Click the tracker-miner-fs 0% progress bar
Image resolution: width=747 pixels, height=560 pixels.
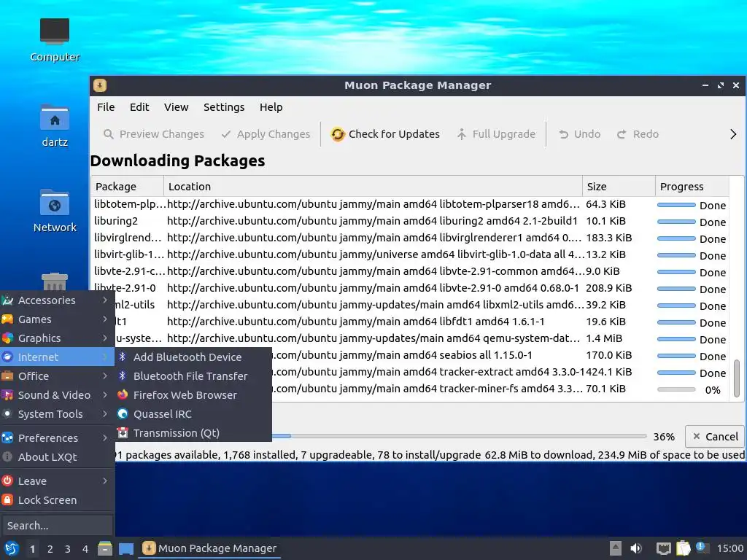pos(676,389)
